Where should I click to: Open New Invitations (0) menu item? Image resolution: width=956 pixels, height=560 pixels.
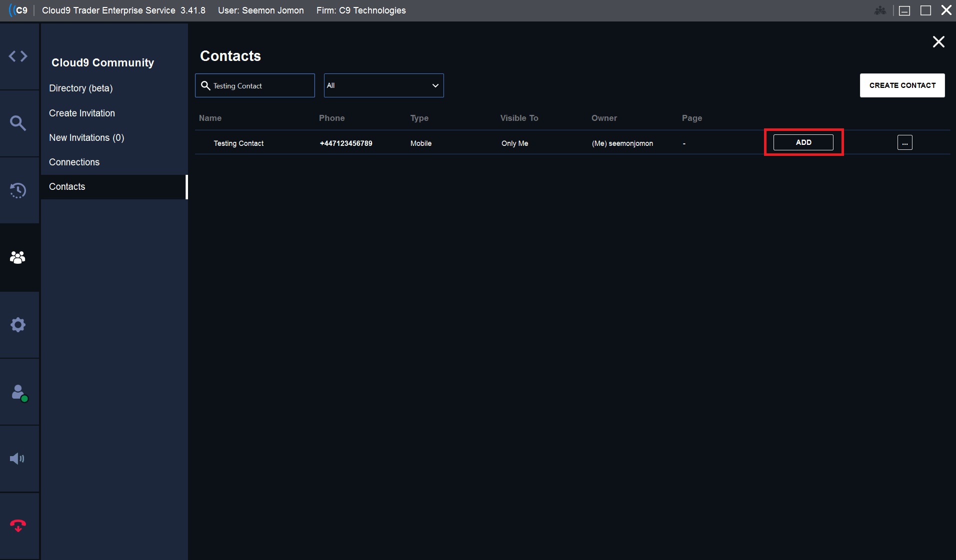tap(86, 138)
